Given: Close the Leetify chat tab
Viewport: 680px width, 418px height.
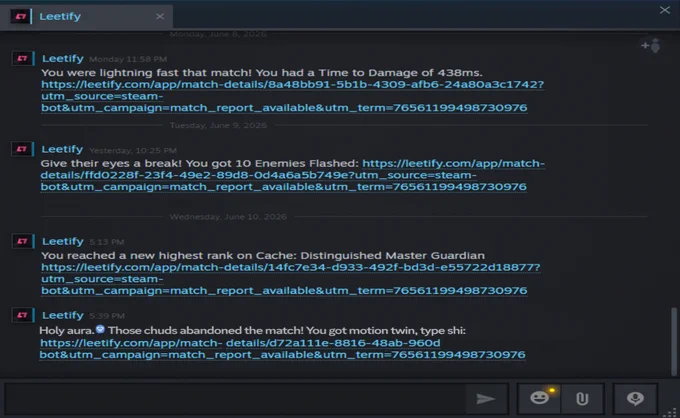Looking at the screenshot, I should coord(160,16).
